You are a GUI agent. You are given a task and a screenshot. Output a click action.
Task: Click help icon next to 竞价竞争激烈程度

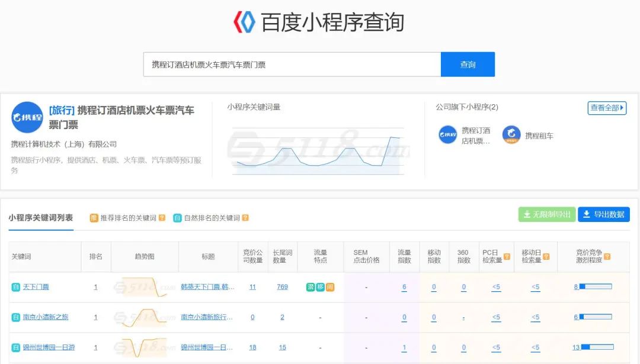coord(607,256)
